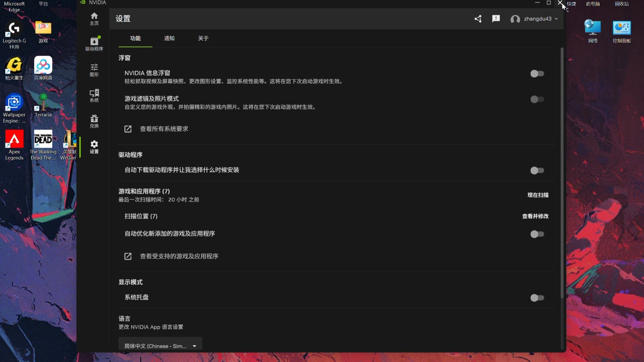
Task: Switch to the 关于 tab
Action: [x=203, y=39]
